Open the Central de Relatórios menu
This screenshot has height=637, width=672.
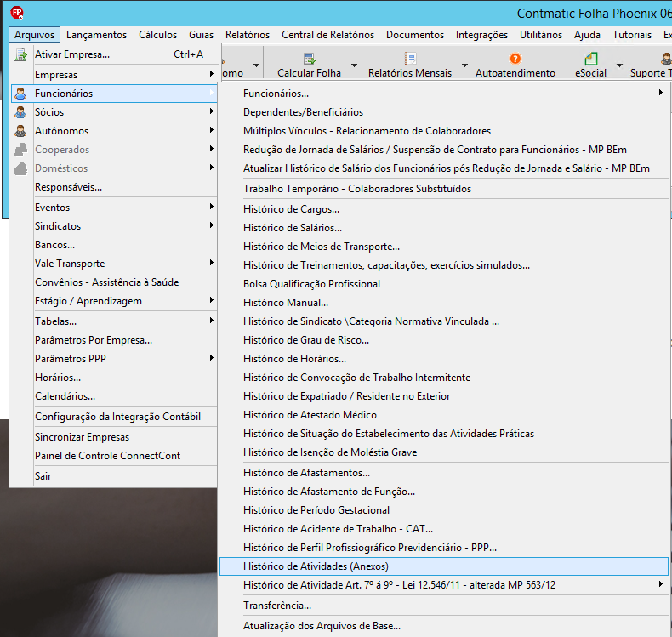pyautogui.click(x=327, y=35)
